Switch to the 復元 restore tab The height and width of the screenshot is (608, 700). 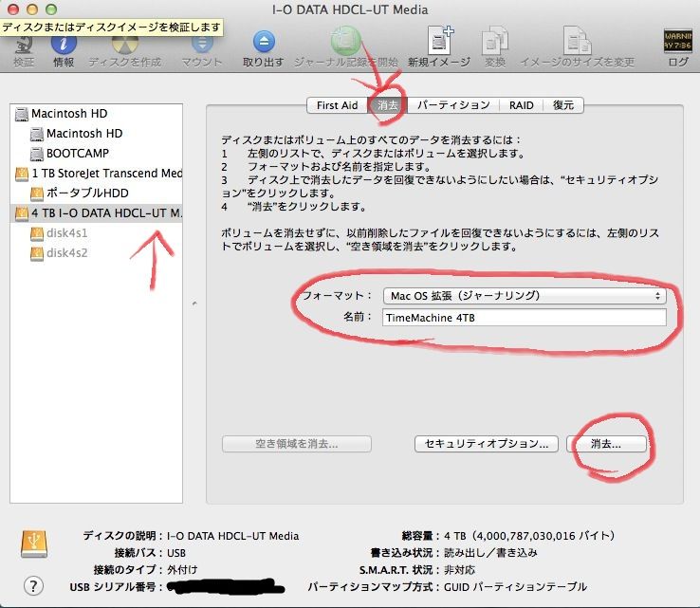point(563,105)
